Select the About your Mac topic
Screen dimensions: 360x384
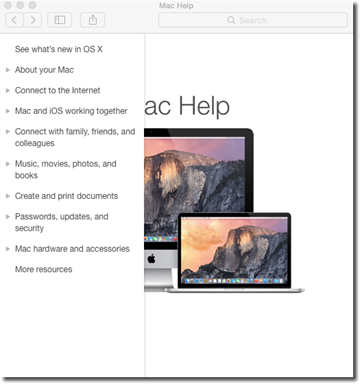44,70
